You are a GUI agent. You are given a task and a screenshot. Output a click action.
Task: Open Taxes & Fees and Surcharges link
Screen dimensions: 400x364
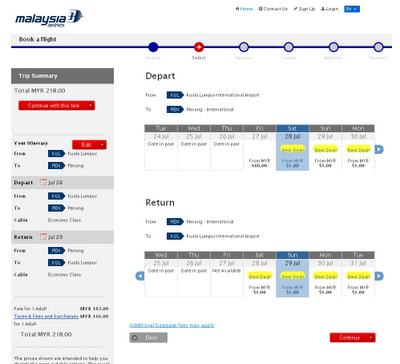click(46, 316)
